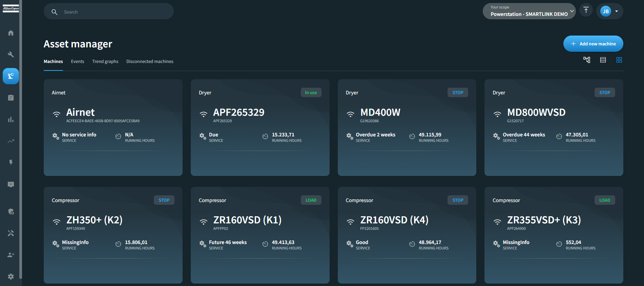
Task: Open the MD400W dryer title
Action: click(x=380, y=112)
